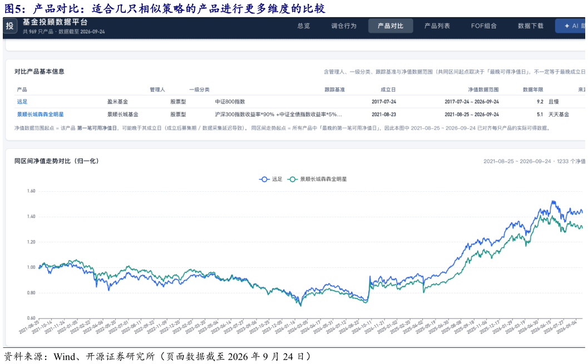
Task: Click the 股票型 category in 景顺长城犇犇全明星 row
Action: coord(178,114)
